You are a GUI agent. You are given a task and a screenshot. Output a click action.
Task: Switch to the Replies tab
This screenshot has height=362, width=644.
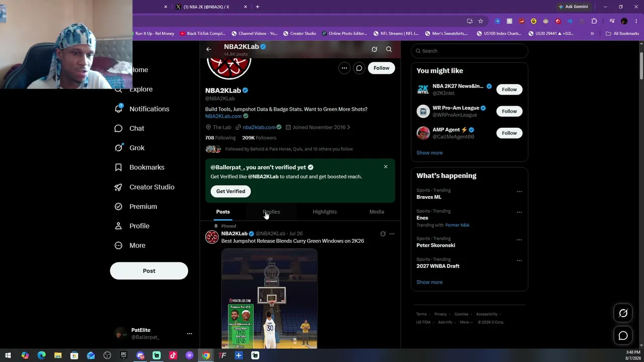271,212
